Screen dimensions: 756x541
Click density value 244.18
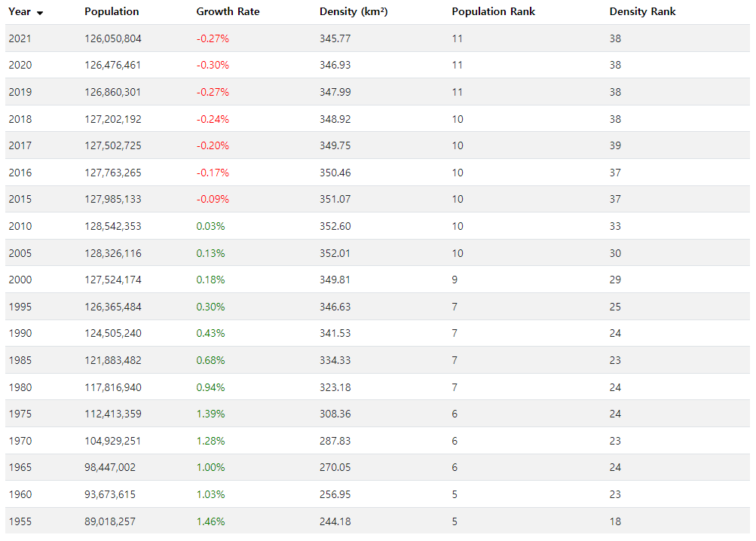(335, 521)
